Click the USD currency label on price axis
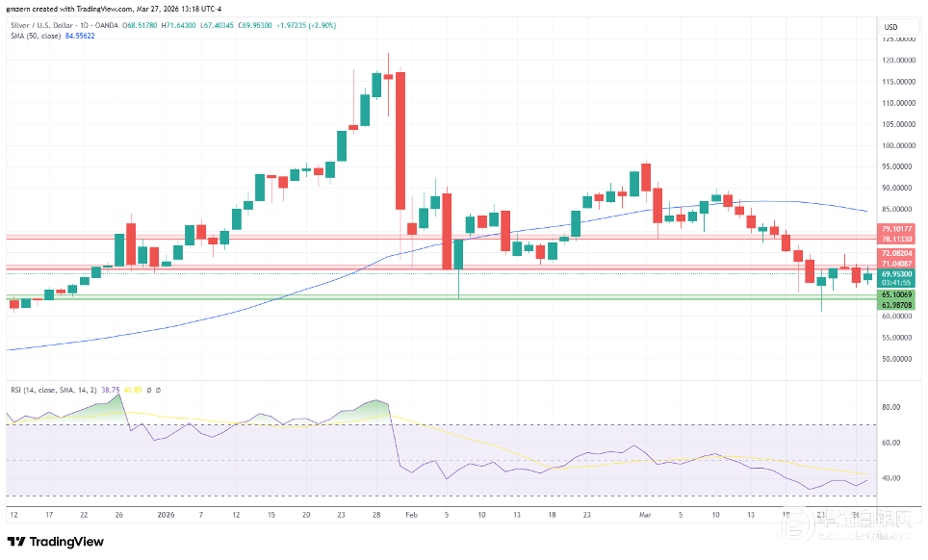Screen dimensions: 928x560 click(x=890, y=26)
